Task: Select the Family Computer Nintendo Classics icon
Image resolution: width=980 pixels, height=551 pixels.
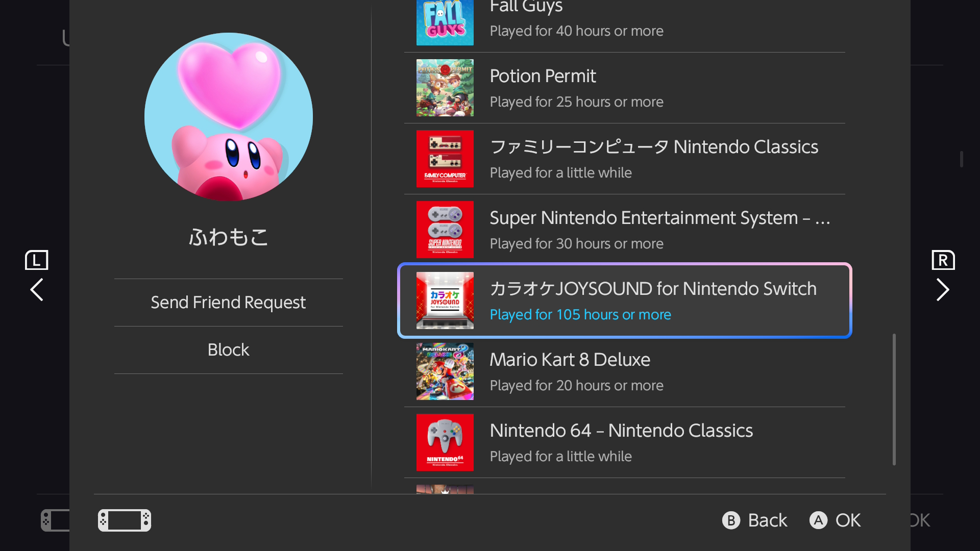Action: [445, 159]
